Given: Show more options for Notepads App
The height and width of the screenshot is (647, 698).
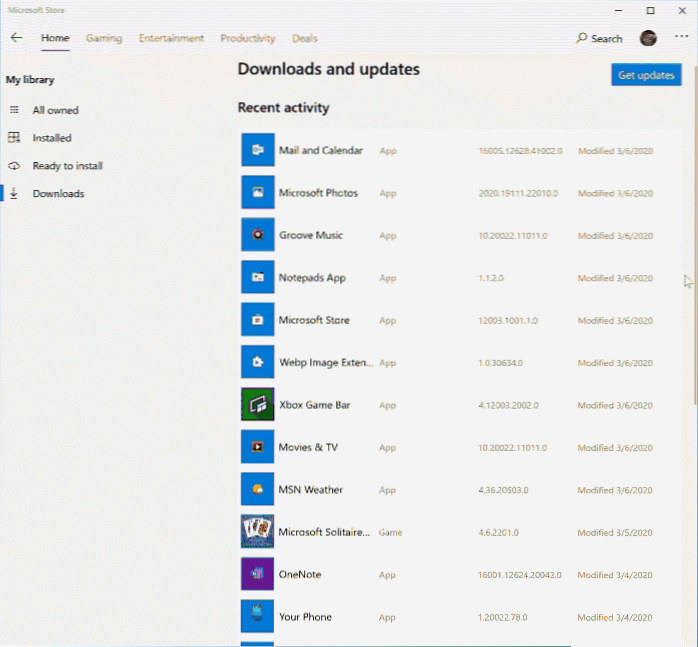Looking at the screenshot, I should click(669, 278).
